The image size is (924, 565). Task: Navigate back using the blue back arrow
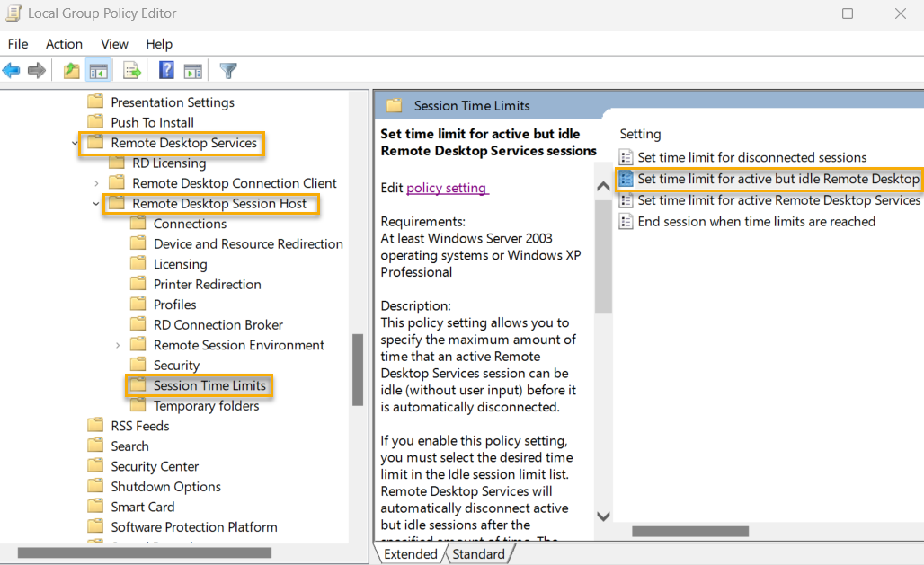tap(12, 70)
